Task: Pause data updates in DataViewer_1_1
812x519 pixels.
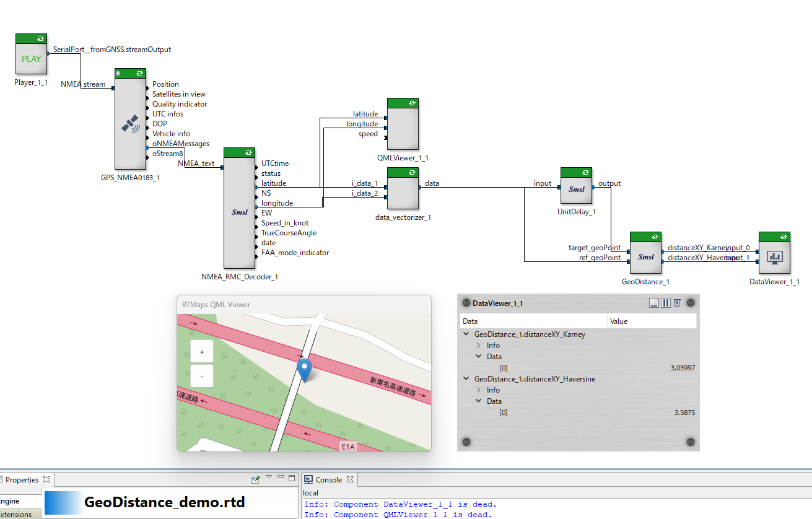Action: point(665,303)
